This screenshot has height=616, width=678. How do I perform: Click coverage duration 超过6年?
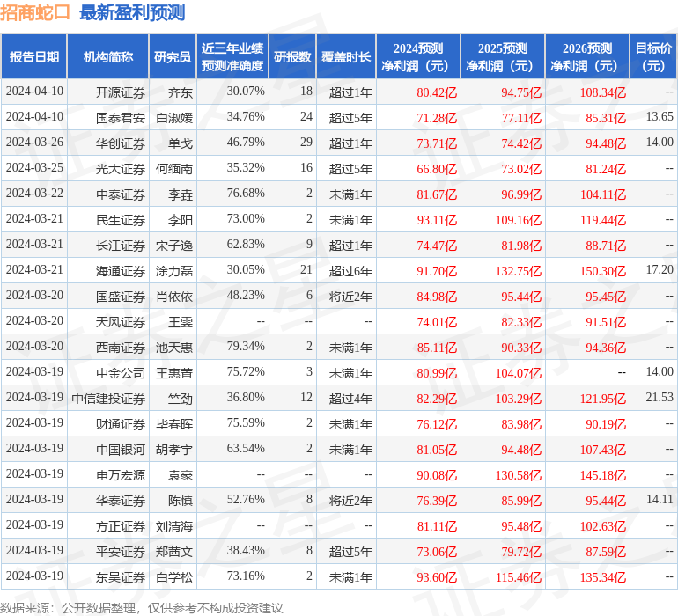tap(350, 271)
